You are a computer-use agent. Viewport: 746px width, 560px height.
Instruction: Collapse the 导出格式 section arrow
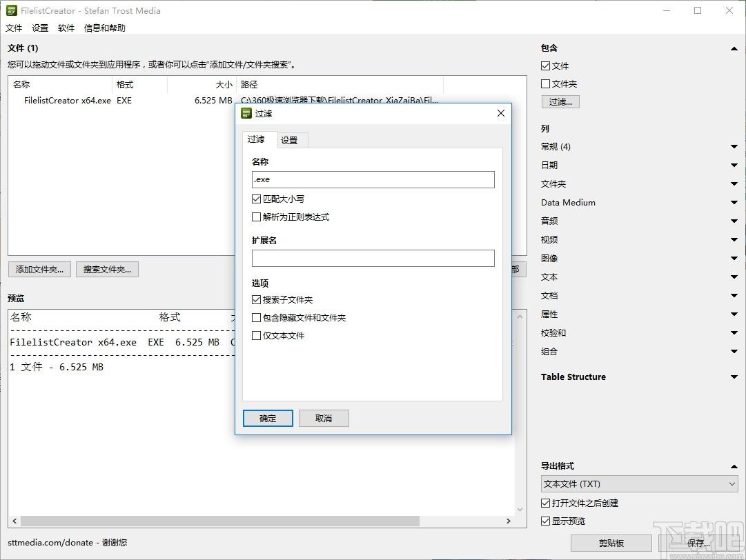[x=734, y=466]
